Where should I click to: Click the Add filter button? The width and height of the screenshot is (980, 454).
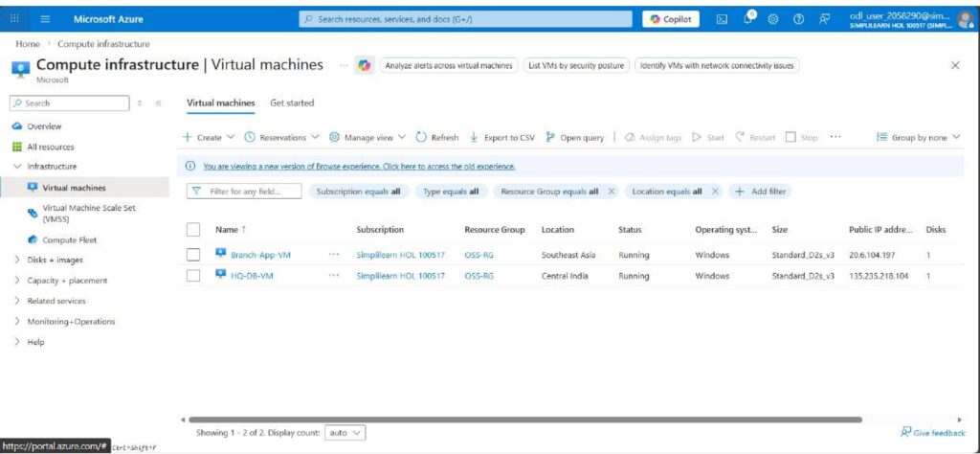tap(761, 192)
